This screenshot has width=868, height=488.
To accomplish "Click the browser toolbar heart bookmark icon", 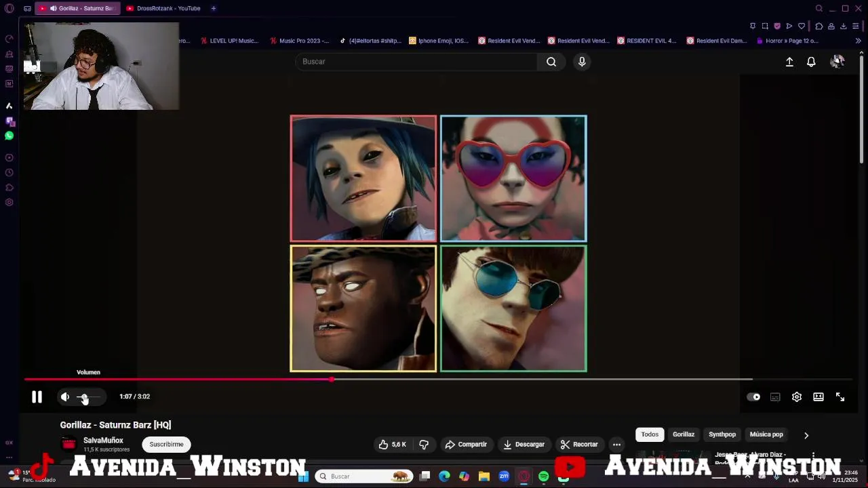I will [x=802, y=26].
